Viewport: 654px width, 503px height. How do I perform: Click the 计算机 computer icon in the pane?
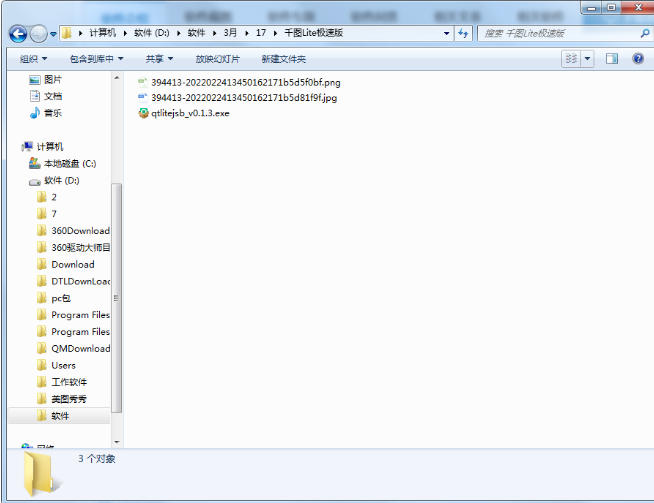(x=27, y=146)
